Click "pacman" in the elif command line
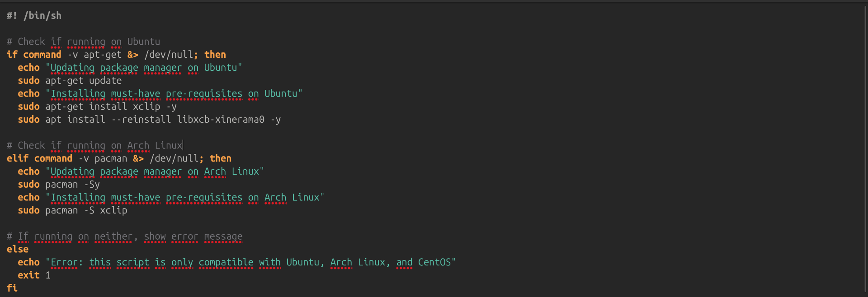 coord(111,158)
